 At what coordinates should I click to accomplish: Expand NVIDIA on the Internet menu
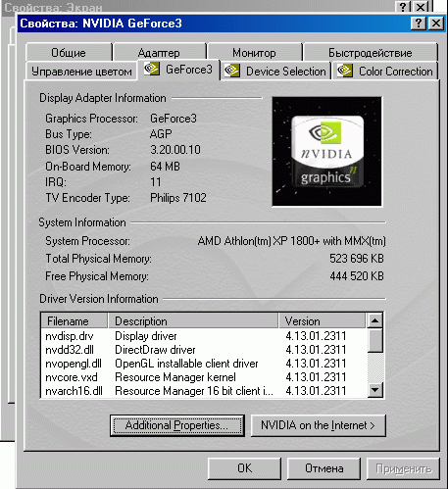pyautogui.click(x=318, y=425)
